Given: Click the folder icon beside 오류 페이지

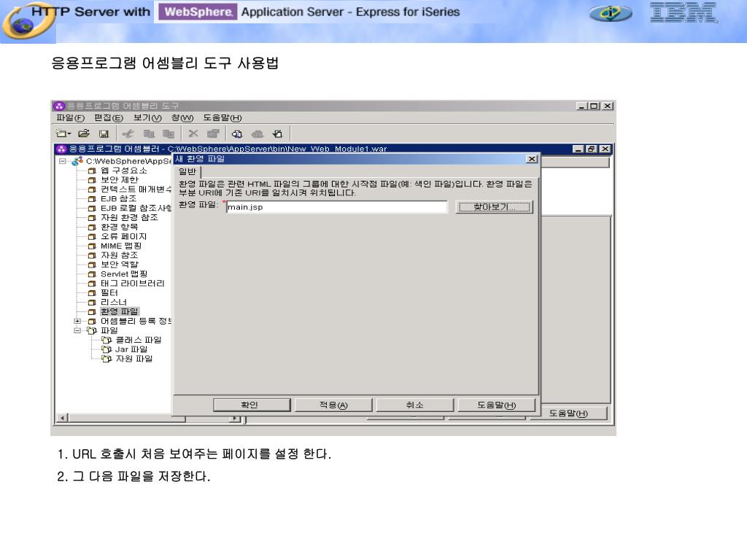Looking at the screenshot, I should point(92,236).
